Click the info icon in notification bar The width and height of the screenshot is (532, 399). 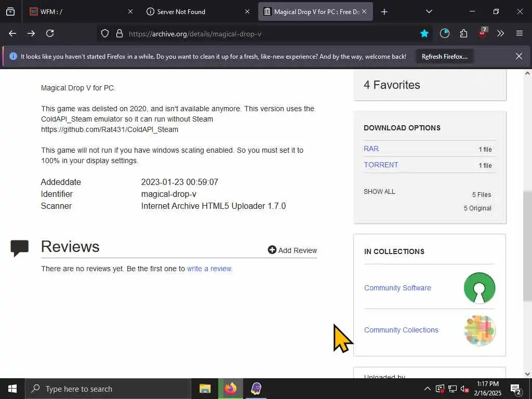[x=13, y=56]
